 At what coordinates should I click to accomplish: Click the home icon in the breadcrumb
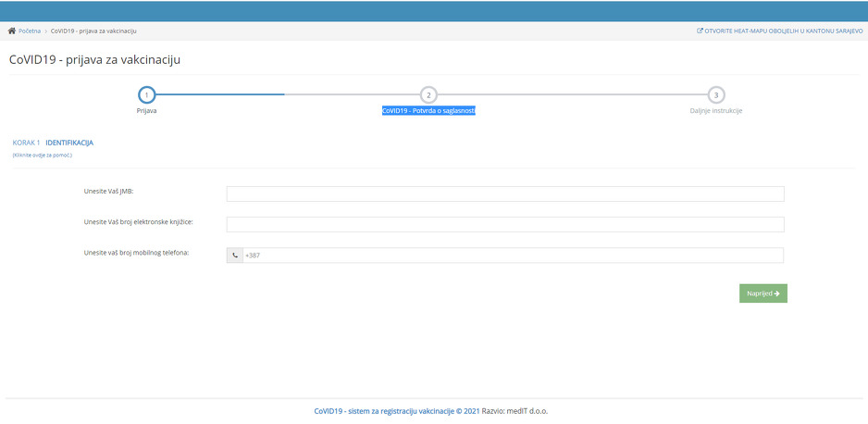[x=12, y=31]
